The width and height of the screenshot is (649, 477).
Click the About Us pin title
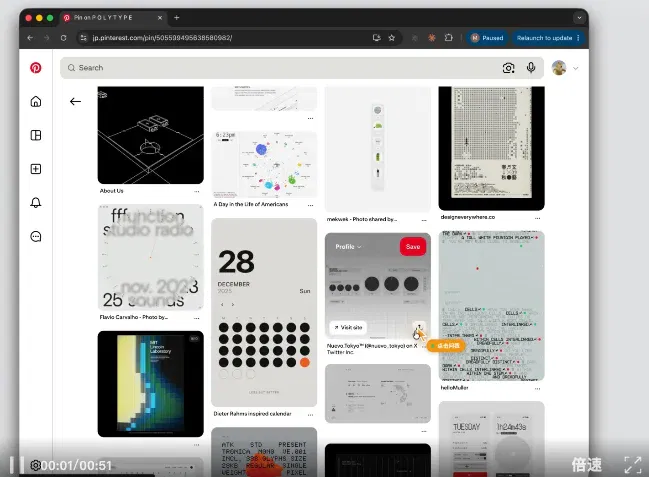click(111, 191)
